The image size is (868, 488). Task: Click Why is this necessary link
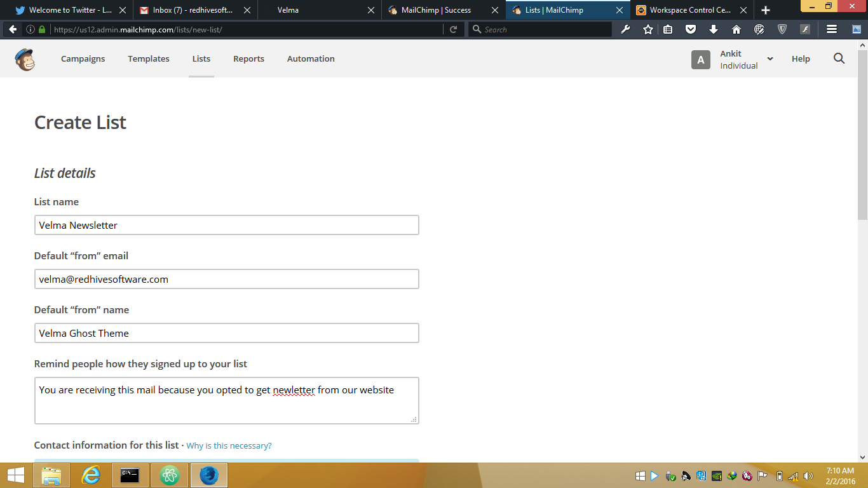[229, 445]
